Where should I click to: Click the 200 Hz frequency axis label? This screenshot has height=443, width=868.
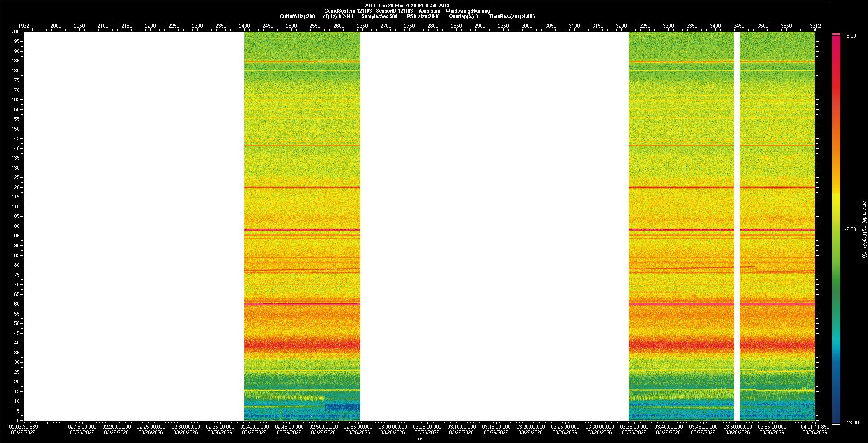pos(15,32)
